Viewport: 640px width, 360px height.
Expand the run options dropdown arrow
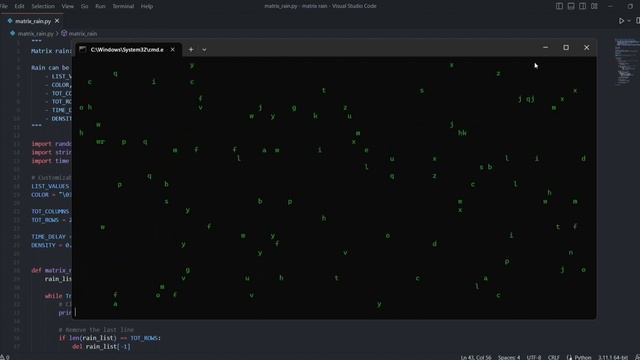tap(629, 21)
